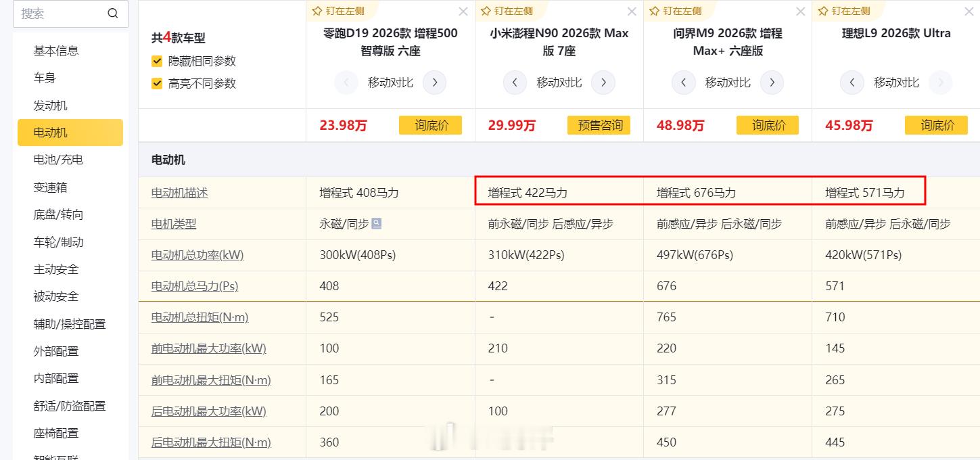Open 问界M9 2026款 增程 Max+ title link

click(x=728, y=42)
